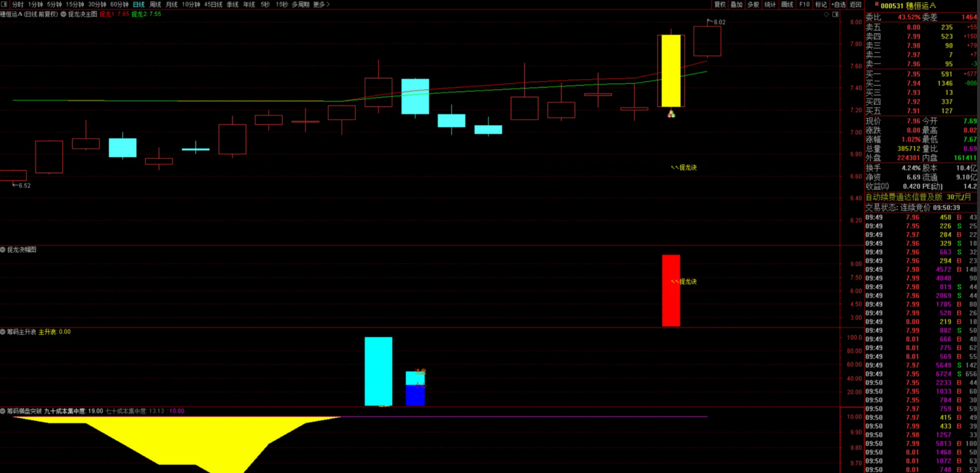
Task: Click the 复权 button
Action: (720, 5)
